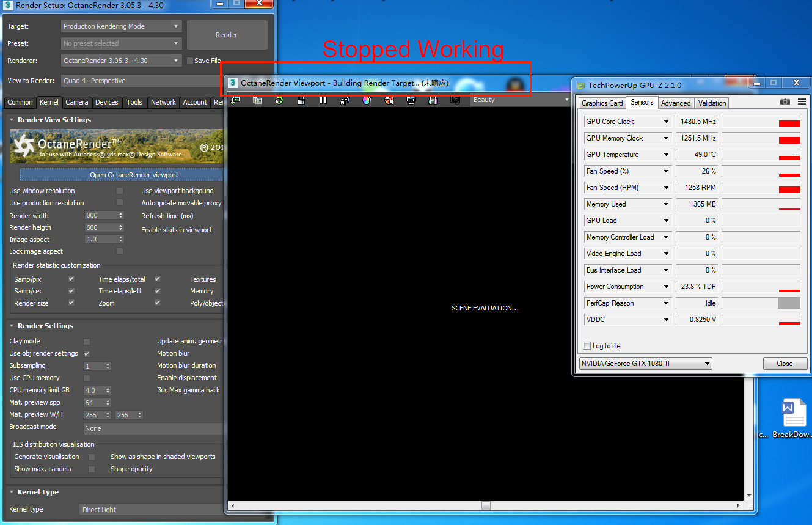Open the GPU Temperature sensor dropdown arrow
This screenshot has width=812, height=525.
(666, 155)
